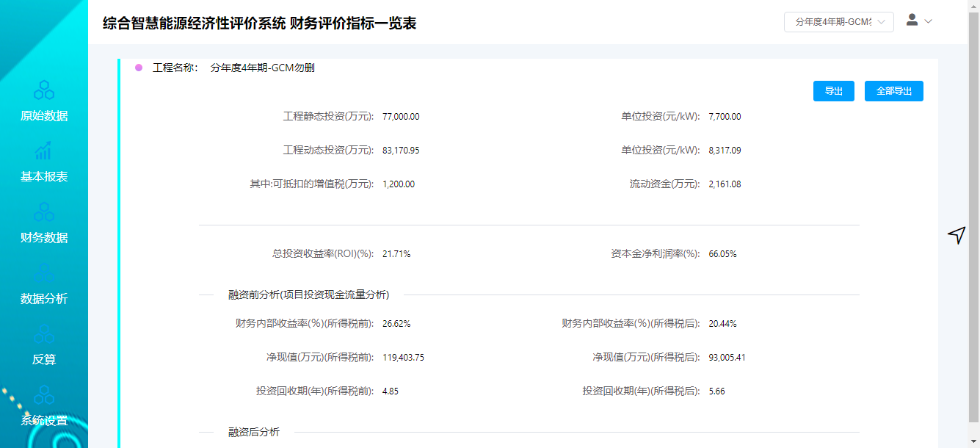Open the 分年度4年期-GCM project dropdown
This screenshot has height=448, width=980.
838,21
